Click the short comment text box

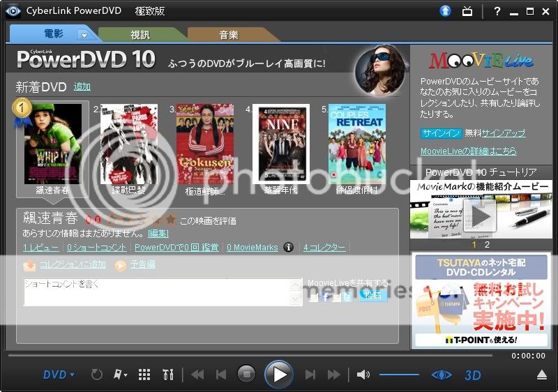(x=157, y=292)
